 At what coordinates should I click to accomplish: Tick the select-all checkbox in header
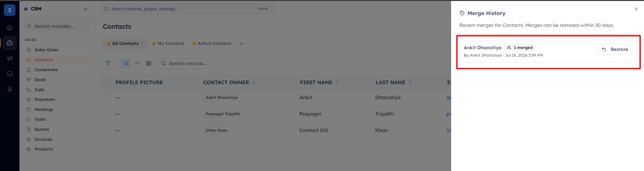[x=106, y=82]
